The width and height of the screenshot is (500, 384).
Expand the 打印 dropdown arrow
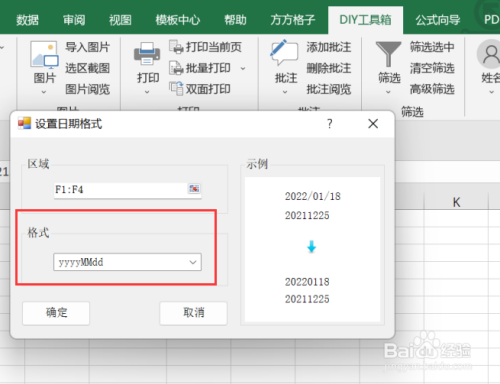147,92
